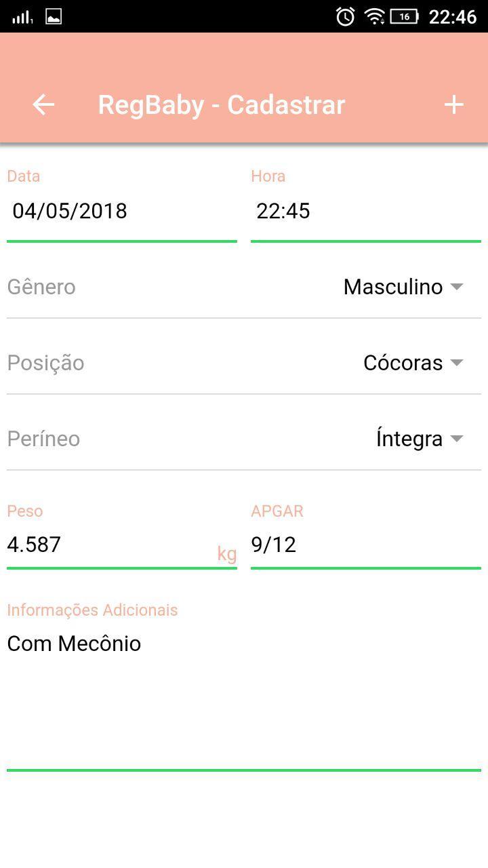The width and height of the screenshot is (488, 868).
Task: Edit the Hora field 22:45
Action: (366, 211)
